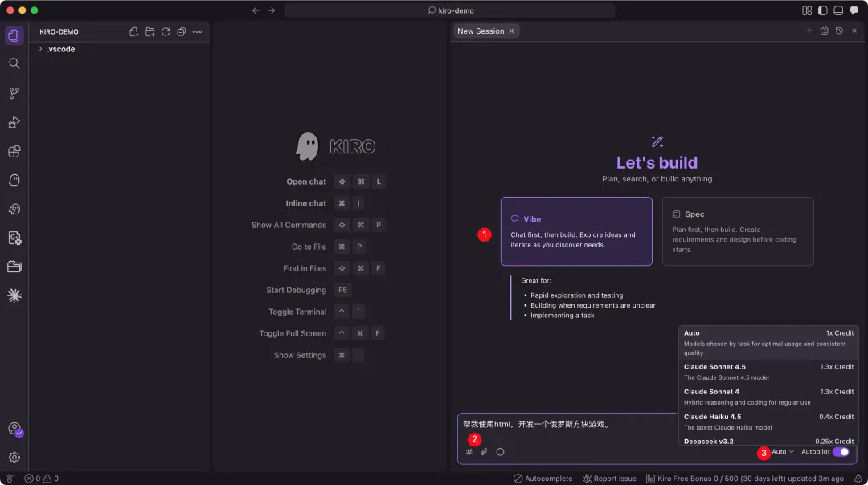Open the Kiro Free Bonus usage status

[745, 479]
